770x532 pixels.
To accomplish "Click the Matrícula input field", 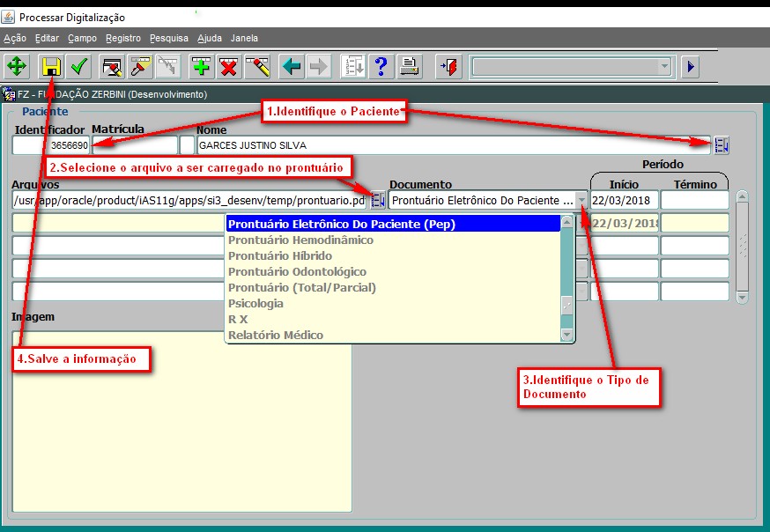I will pyautogui.click(x=135, y=145).
